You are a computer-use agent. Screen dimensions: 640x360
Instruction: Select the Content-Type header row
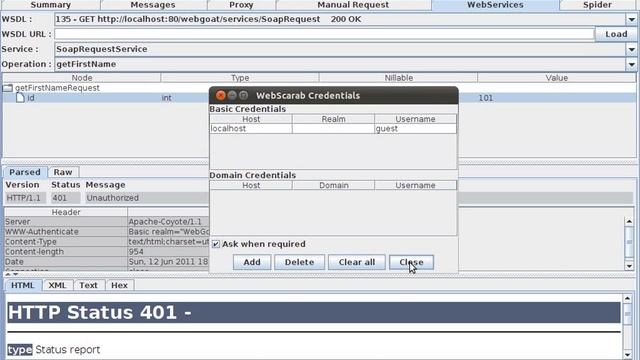tap(66, 242)
